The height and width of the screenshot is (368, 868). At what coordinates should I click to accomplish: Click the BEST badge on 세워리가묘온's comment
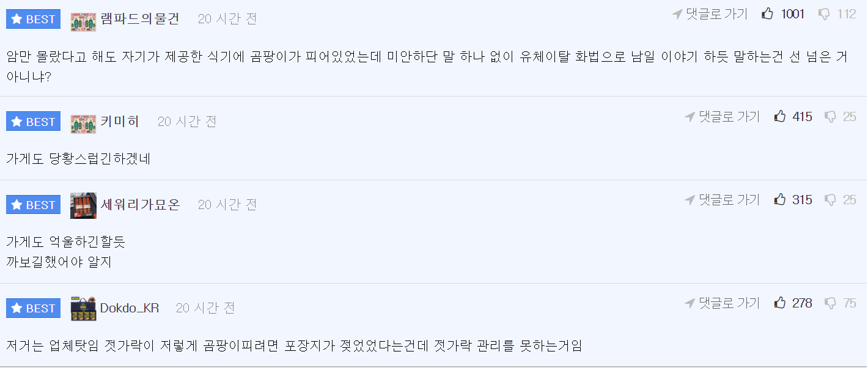[x=34, y=205]
